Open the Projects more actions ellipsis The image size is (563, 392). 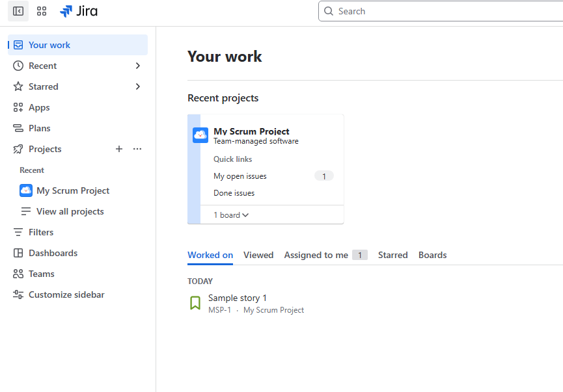[x=137, y=149]
